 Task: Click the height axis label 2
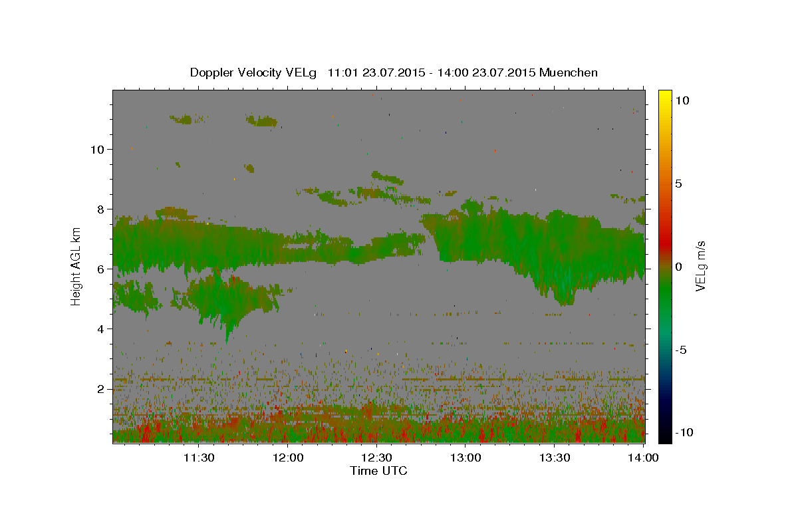coord(100,389)
